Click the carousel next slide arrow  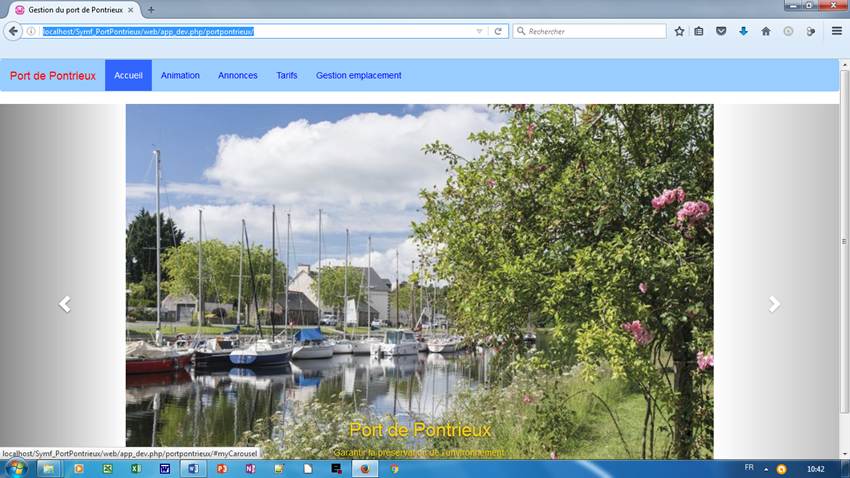click(774, 304)
